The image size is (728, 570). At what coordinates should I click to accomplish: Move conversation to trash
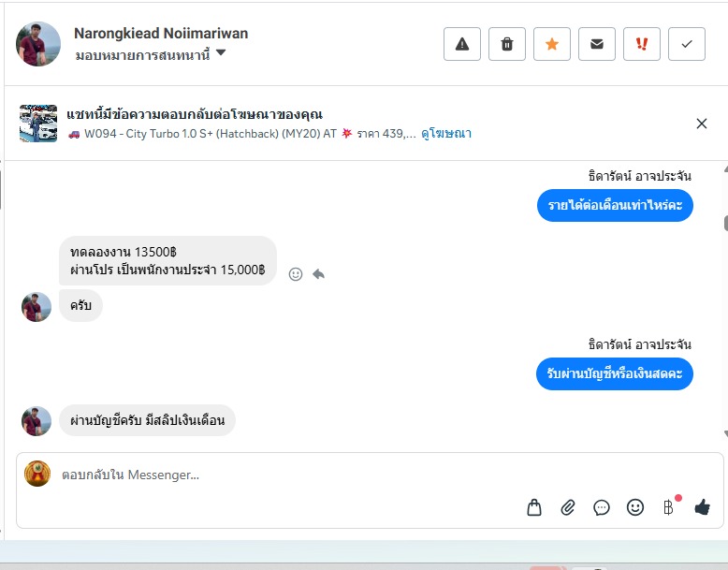click(x=507, y=44)
